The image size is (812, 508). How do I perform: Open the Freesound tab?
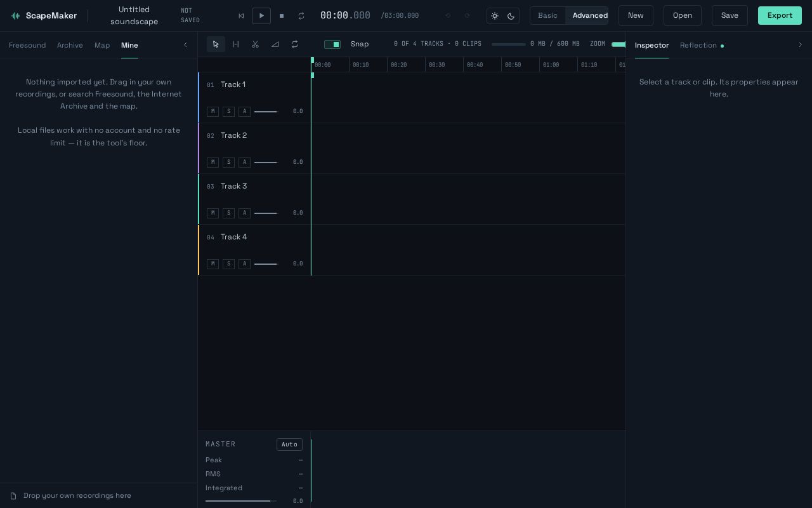(x=27, y=45)
